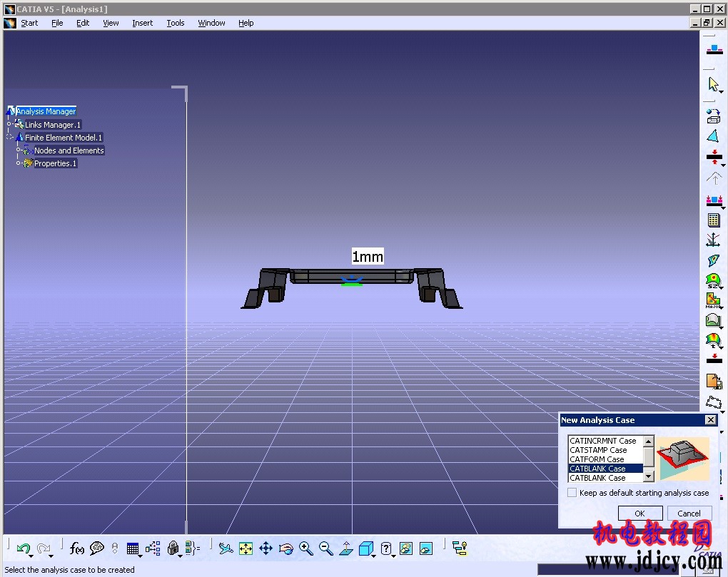The width and height of the screenshot is (728, 577).
Task: Click the relations tree diagram icon
Action: click(153, 548)
